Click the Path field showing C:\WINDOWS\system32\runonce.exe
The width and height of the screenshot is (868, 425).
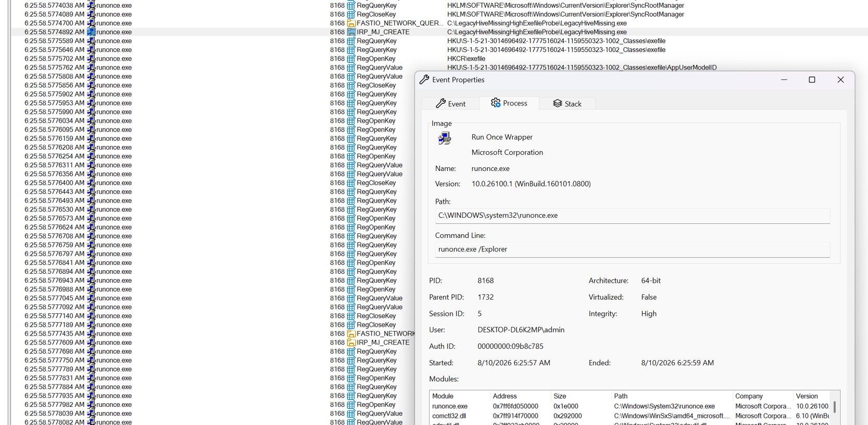[632, 216]
